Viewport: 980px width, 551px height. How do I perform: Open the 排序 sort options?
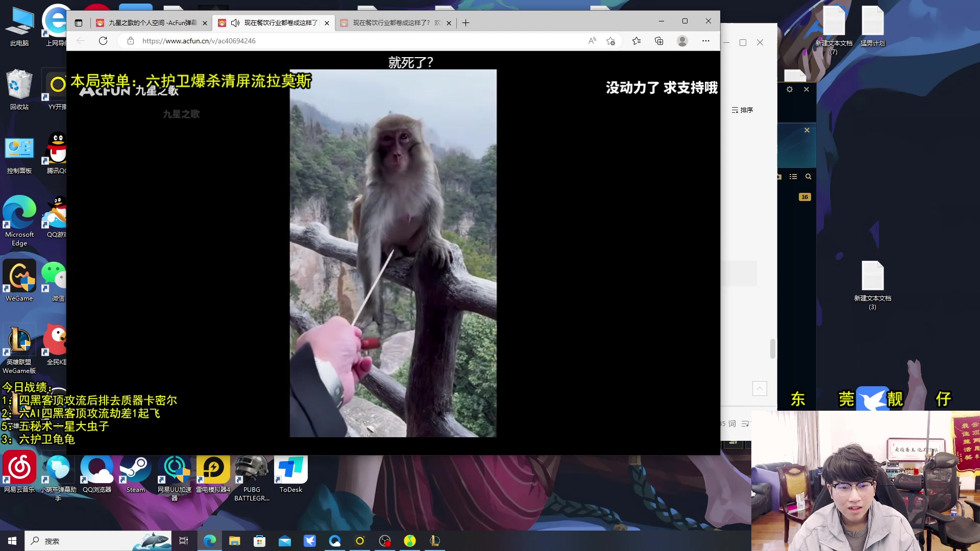pos(742,110)
